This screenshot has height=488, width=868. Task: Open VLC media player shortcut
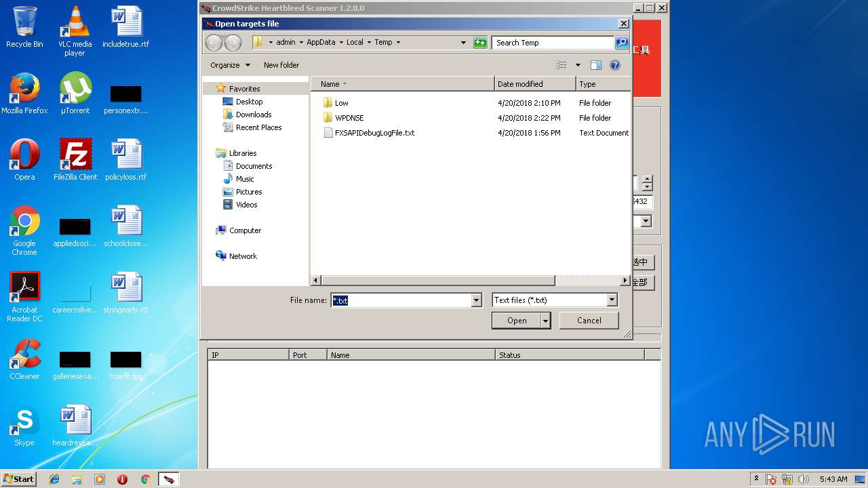coord(75,31)
